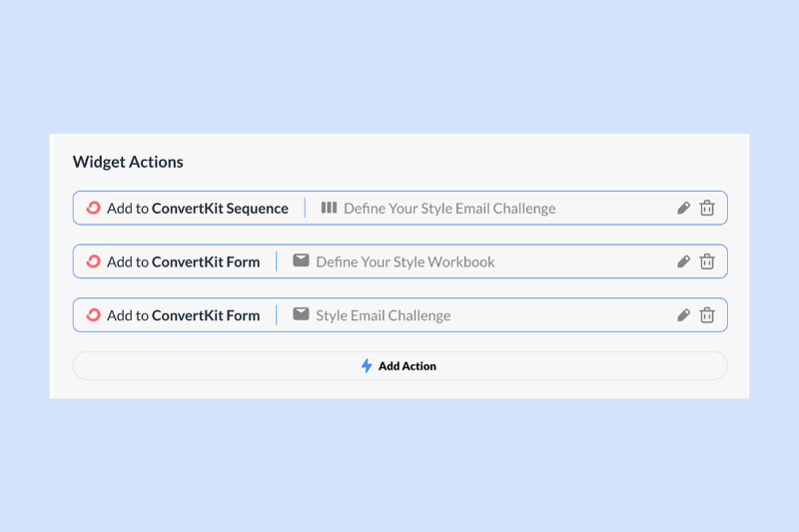Click the ConvertKit logo in the Style Email Challenge row

[93, 314]
